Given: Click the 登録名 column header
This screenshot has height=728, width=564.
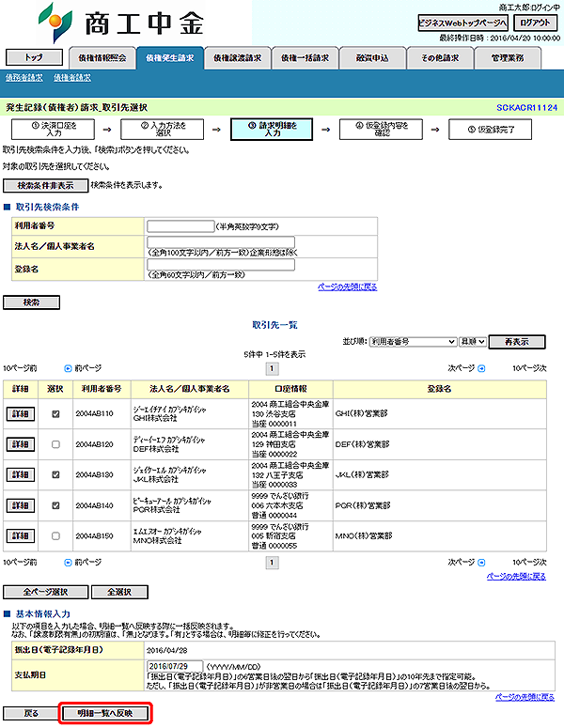Looking at the screenshot, I should coord(440,389).
